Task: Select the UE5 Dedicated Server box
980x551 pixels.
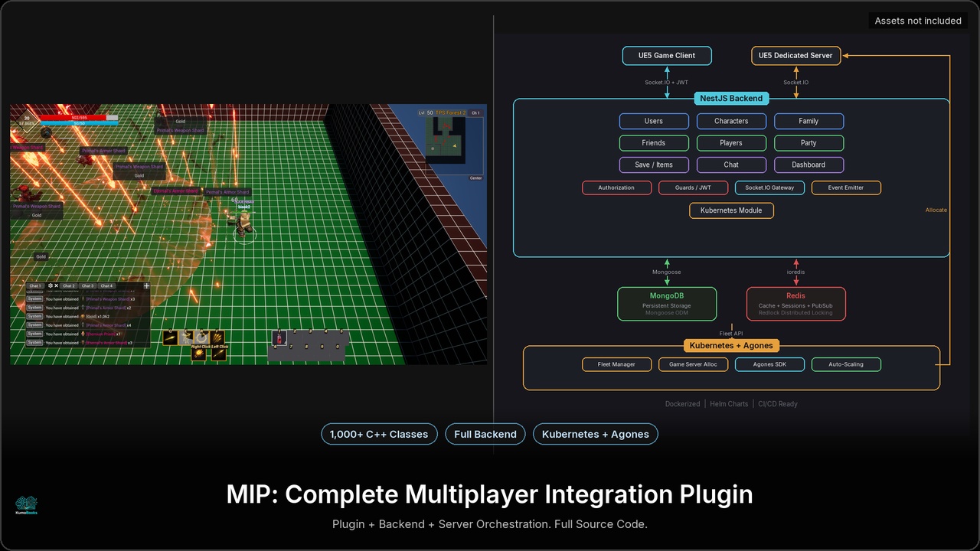Action: [795, 56]
